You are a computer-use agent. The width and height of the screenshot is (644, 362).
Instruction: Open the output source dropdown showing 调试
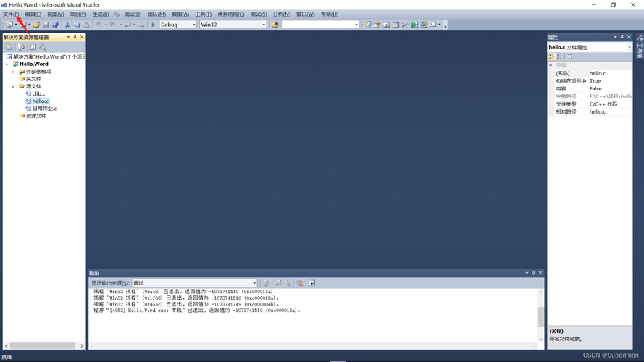[x=254, y=283]
